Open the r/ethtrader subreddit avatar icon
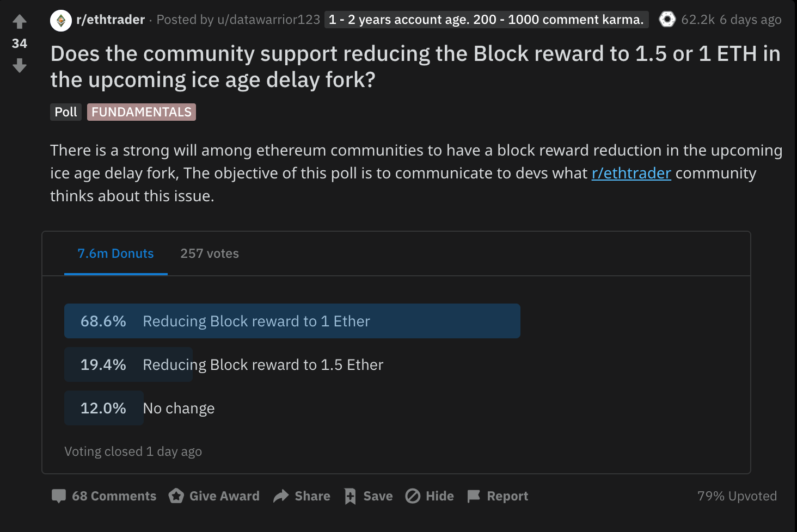 click(61, 21)
